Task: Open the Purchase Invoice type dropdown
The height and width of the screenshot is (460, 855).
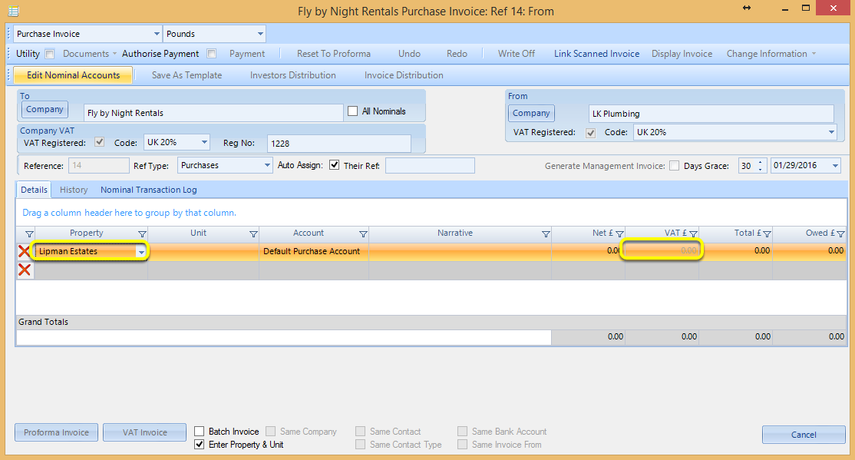Action: 156,34
